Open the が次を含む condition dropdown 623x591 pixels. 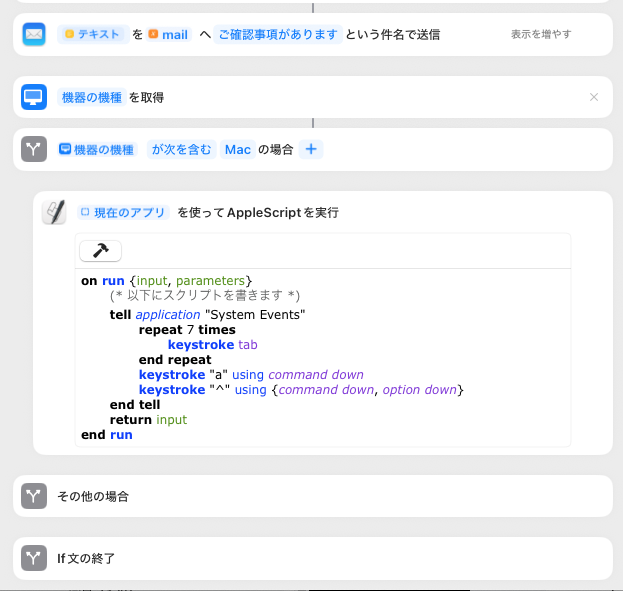(182, 149)
